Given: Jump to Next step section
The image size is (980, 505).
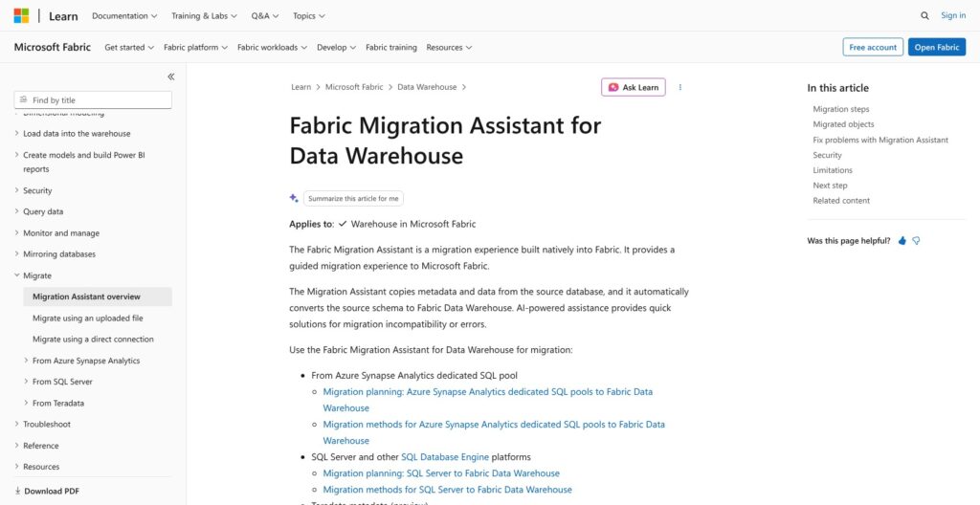Looking at the screenshot, I should (830, 186).
